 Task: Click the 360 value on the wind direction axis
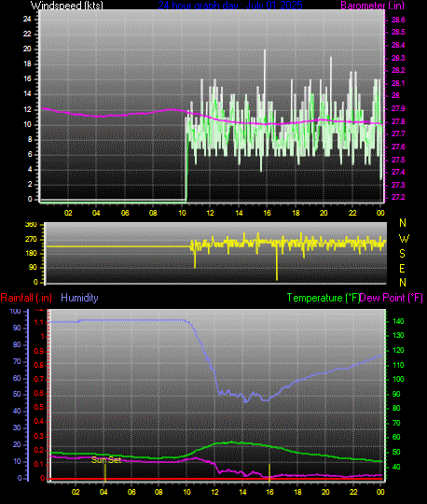(31, 224)
